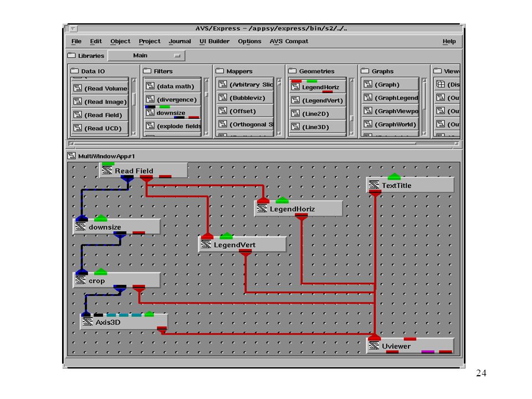Open the UI Builder menu

click(214, 41)
